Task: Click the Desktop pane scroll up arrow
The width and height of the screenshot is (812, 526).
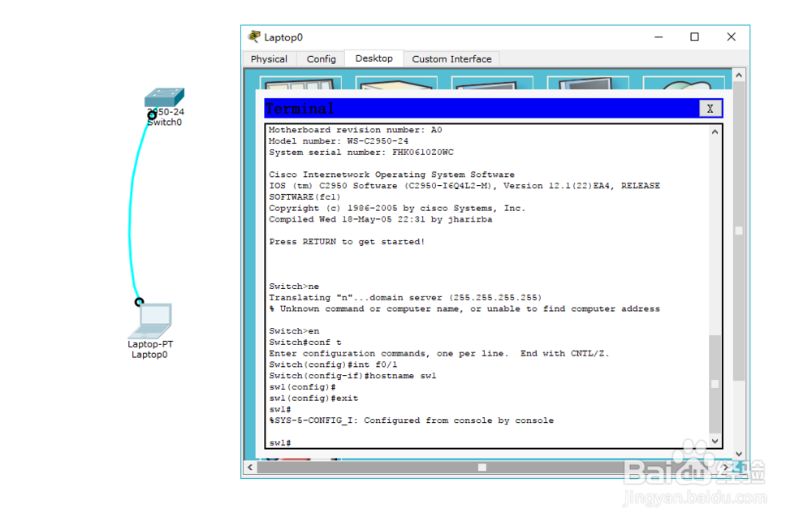Action: (x=739, y=75)
